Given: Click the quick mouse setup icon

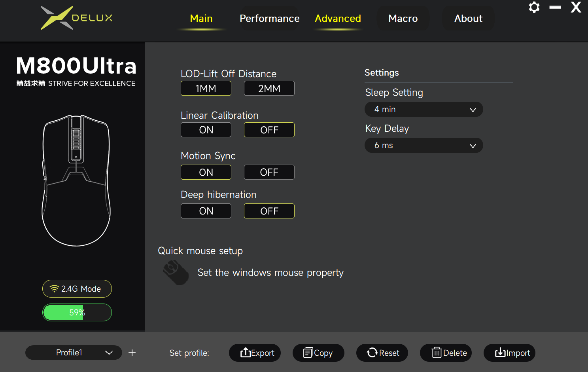Looking at the screenshot, I should click(176, 272).
